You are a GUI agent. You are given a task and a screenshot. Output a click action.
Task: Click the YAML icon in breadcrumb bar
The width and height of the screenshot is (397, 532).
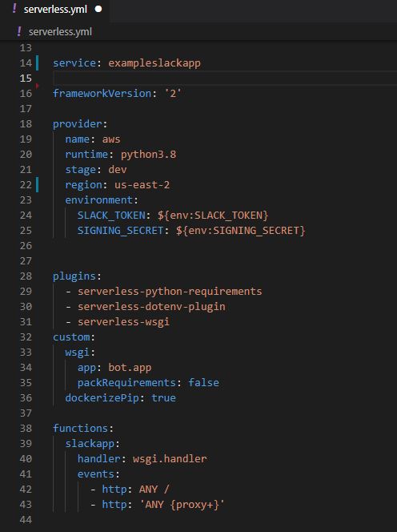click(x=19, y=31)
